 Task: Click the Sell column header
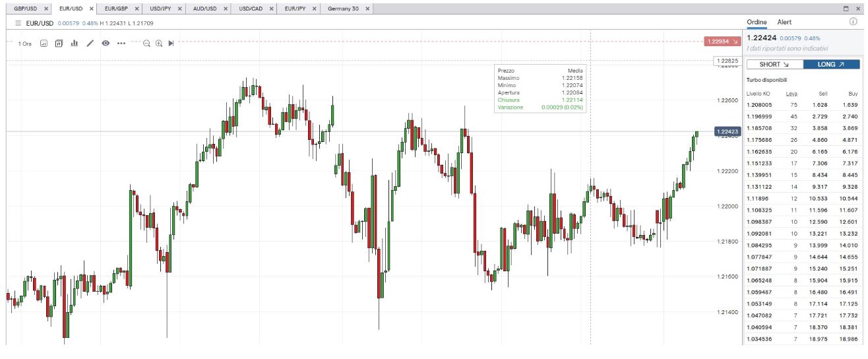click(822, 94)
